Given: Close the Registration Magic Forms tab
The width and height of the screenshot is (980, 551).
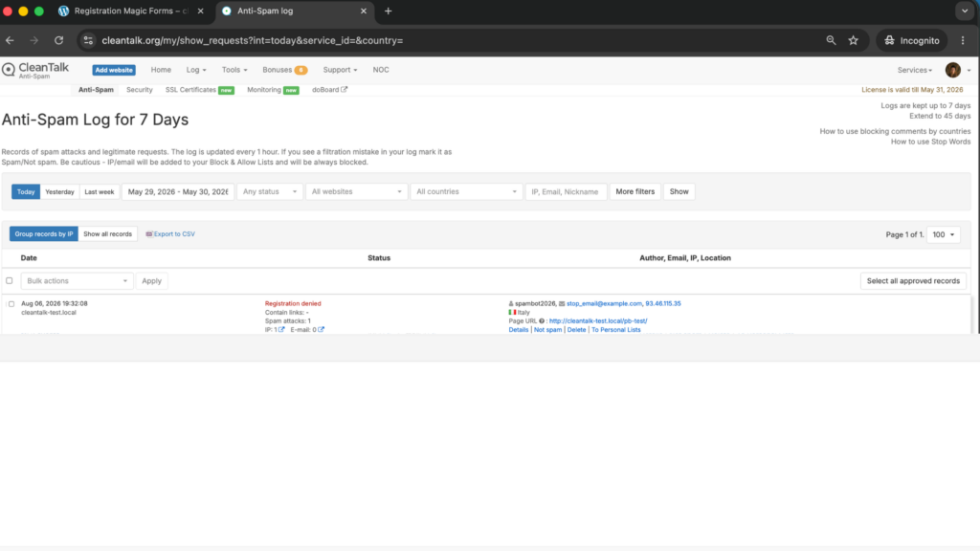Looking at the screenshot, I should click(201, 11).
